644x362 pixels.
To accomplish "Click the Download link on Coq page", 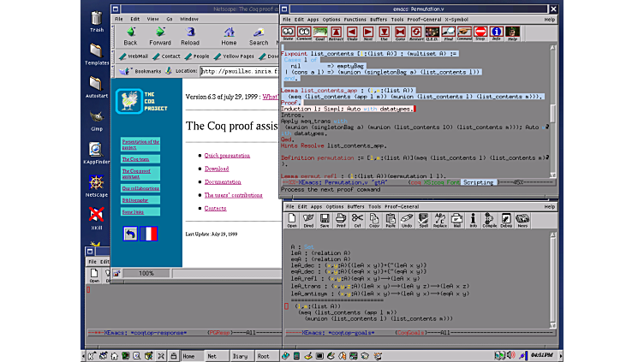I will pos(217,169).
